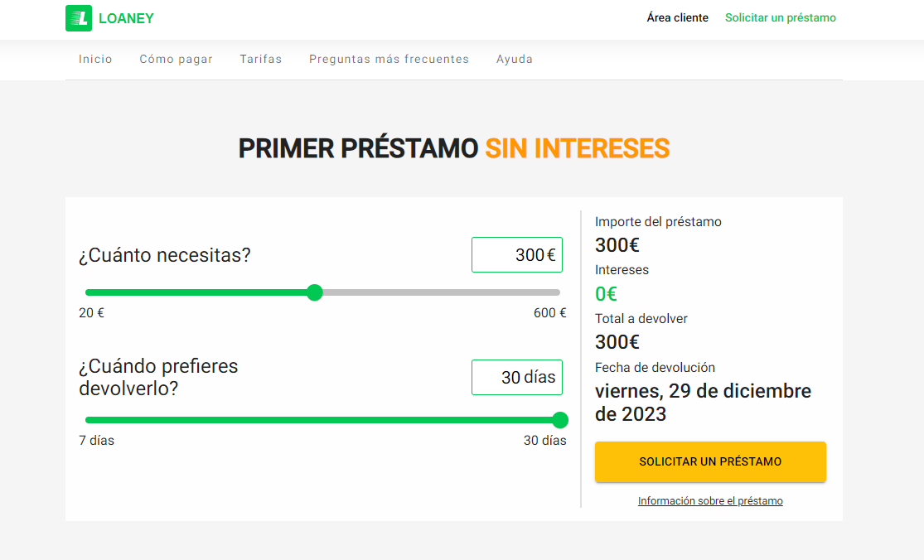The image size is (924, 560).
Task: Click the green filled amount slider track
Action: (199, 292)
